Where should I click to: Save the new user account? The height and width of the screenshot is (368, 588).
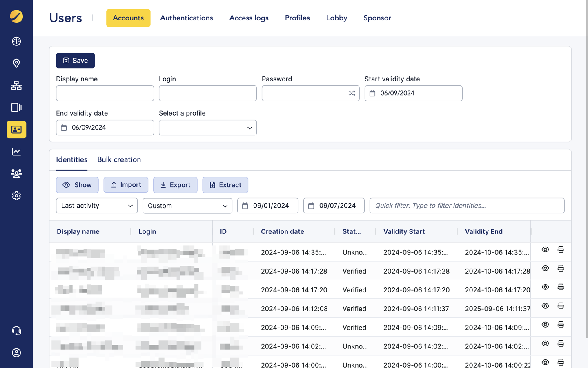pyautogui.click(x=75, y=61)
